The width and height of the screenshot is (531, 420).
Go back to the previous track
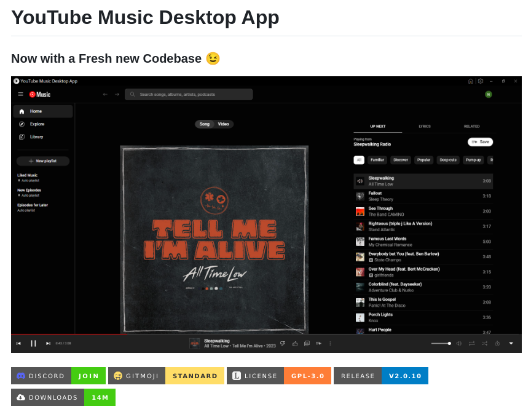pos(18,343)
